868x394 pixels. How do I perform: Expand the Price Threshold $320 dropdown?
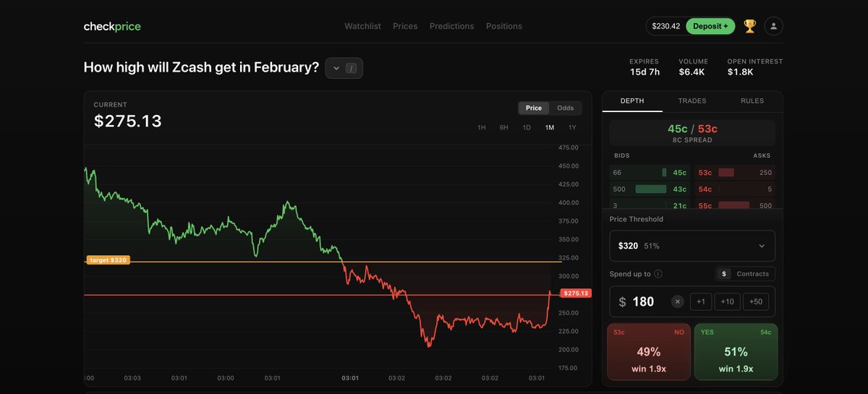(x=692, y=246)
